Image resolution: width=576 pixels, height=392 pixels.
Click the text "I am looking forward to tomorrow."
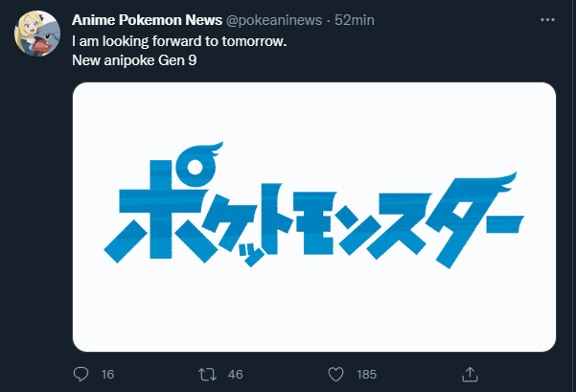point(179,41)
